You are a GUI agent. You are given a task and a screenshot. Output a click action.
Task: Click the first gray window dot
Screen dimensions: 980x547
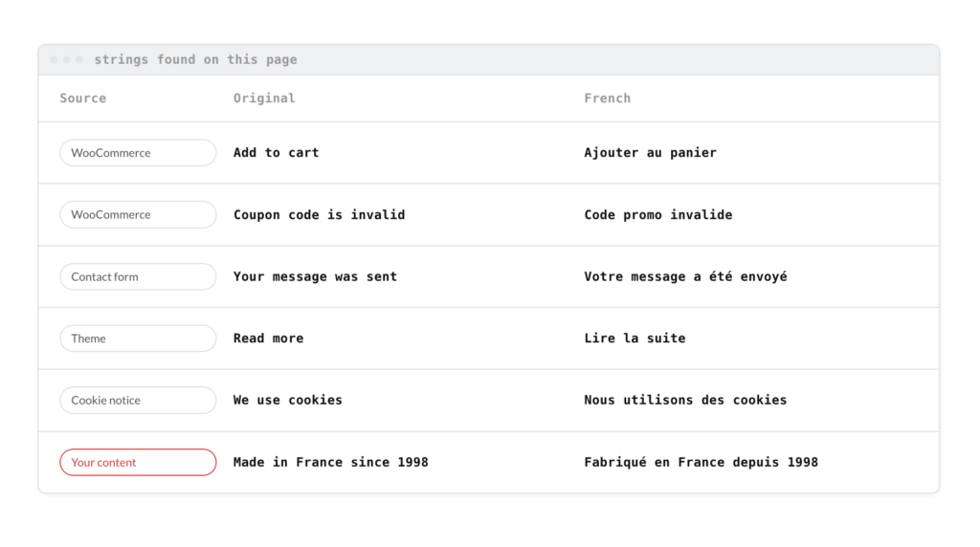55,59
